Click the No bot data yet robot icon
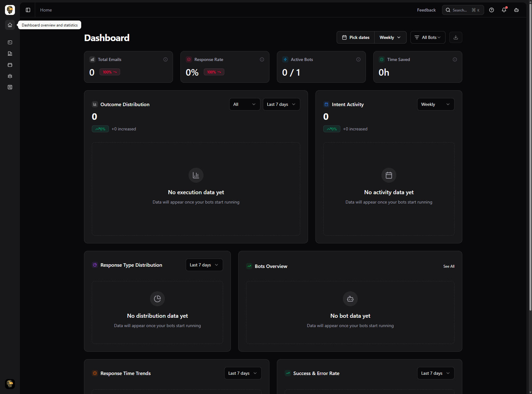This screenshot has width=532, height=394. [x=350, y=299]
